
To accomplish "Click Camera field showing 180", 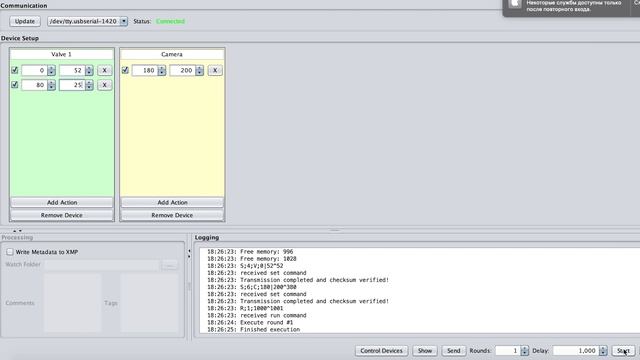I will [144, 70].
